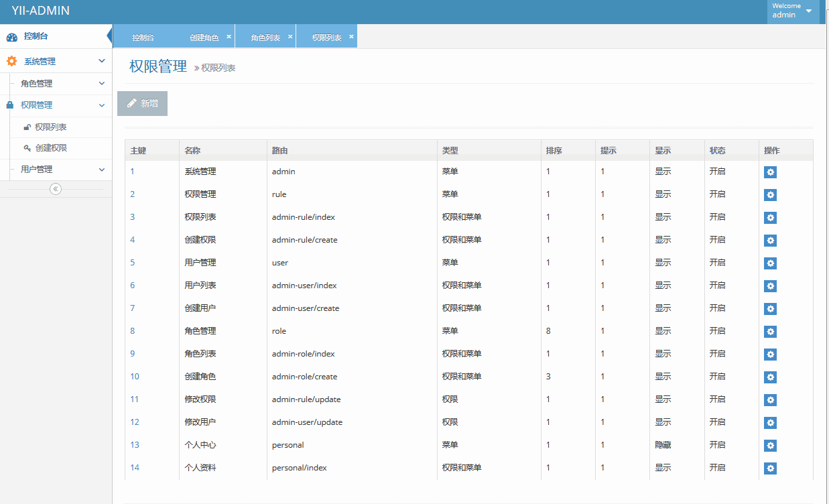This screenshot has height=504, width=829.
Task: Click the 新增 button
Action: coord(142,103)
